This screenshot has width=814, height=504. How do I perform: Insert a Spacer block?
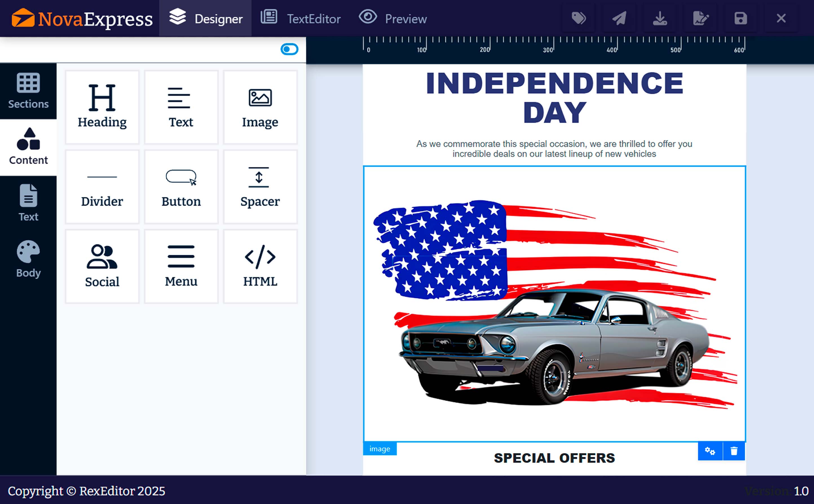coord(260,186)
